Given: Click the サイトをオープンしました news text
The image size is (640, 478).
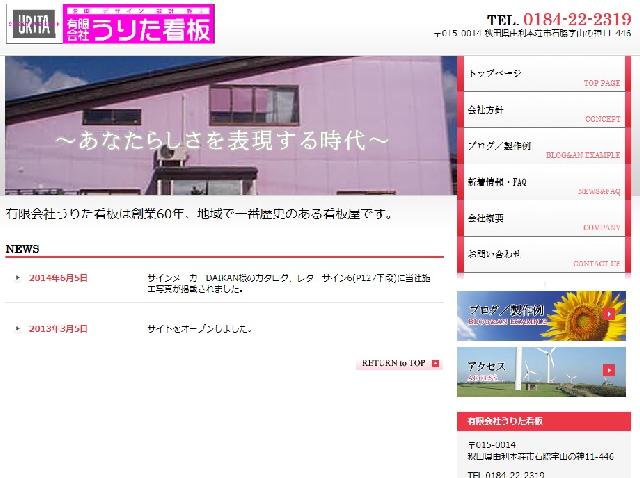Looking at the screenshot, I should click(x=199, y=329).
